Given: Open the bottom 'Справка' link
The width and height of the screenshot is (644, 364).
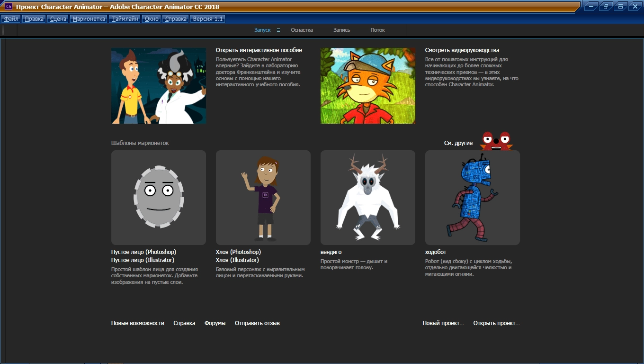Looking at the screenshot, I should [184, 323].
